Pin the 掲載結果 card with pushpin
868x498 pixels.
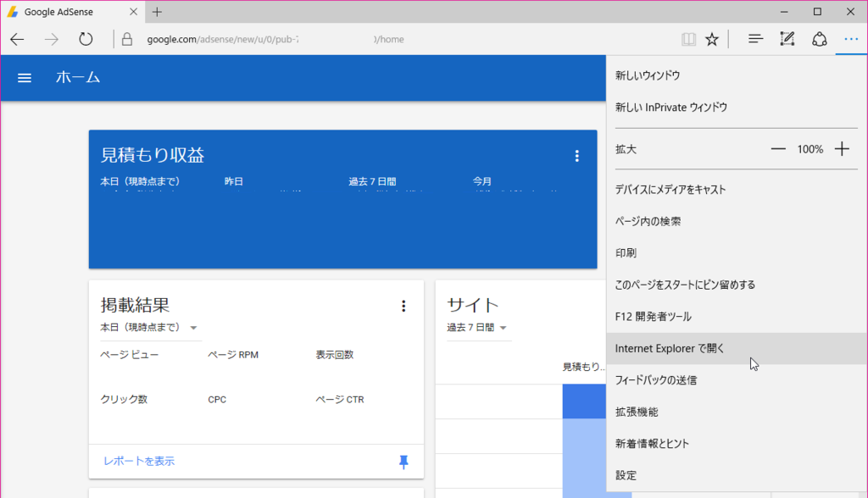403,462
